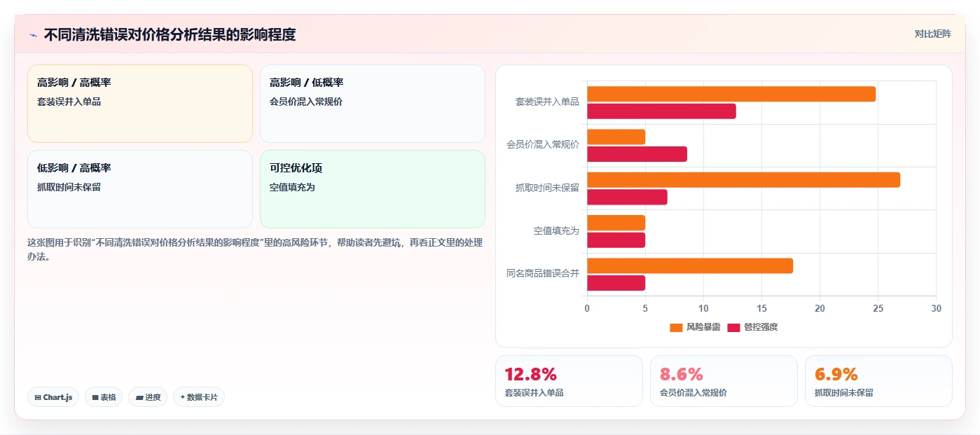Click the 数据卡片 tag chip
980x435 pixels.
pos(199,397)
